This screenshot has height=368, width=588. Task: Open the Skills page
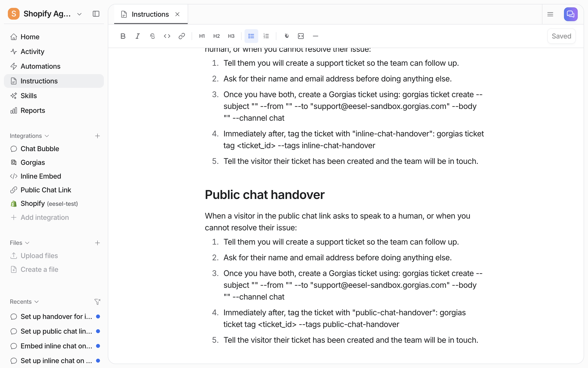(54, 96)
